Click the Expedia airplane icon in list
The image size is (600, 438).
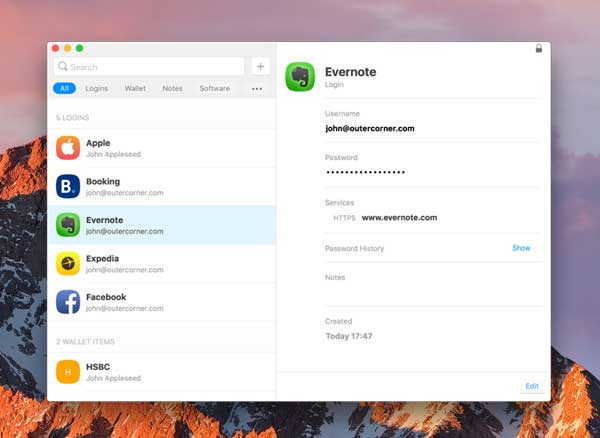(x=68, y=263)
